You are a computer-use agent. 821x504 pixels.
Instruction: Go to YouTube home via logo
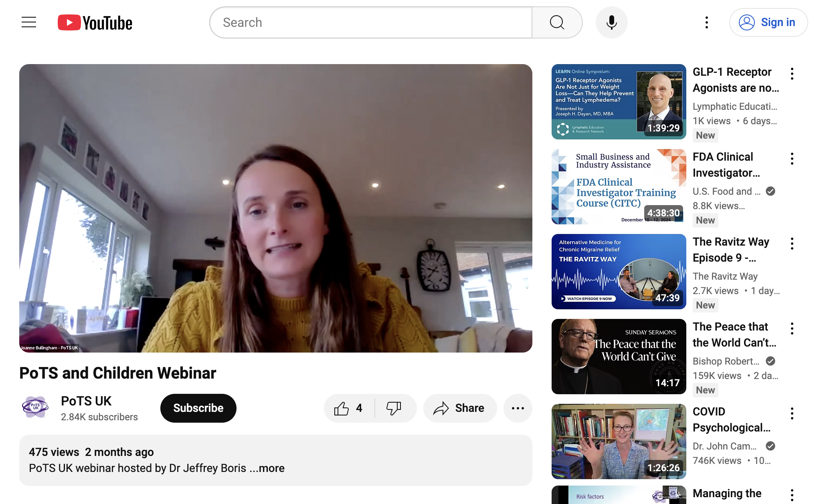click(x=95, y=23)
